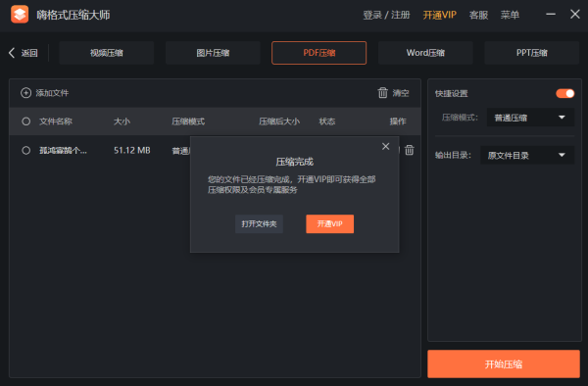588x386 pixels.
Task: Toggle the 快捷设置 switch off
Action: tap(565, 93)
